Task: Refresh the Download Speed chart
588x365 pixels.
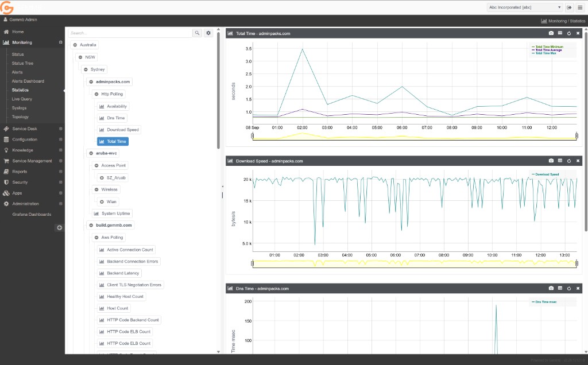Action: (569, 161)
